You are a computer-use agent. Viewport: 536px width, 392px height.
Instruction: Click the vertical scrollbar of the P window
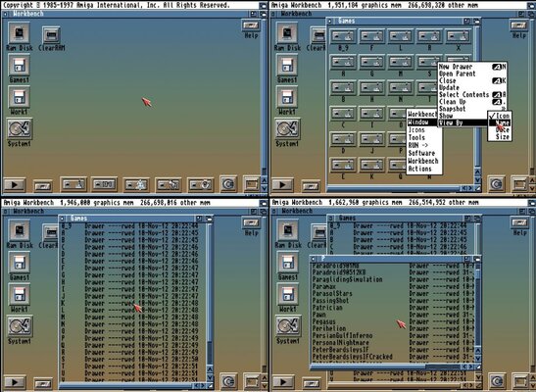pos(478,304)
